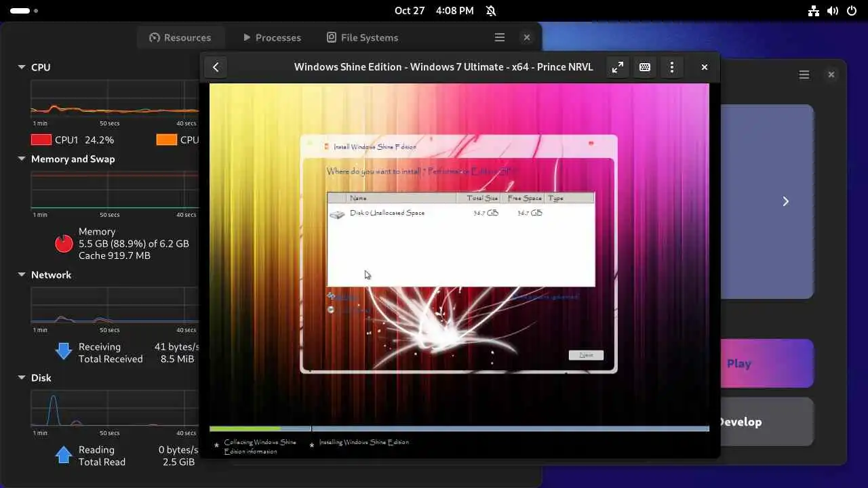Change the orange CPU color swatch
The image size is (868, 488).
[167, 140]
